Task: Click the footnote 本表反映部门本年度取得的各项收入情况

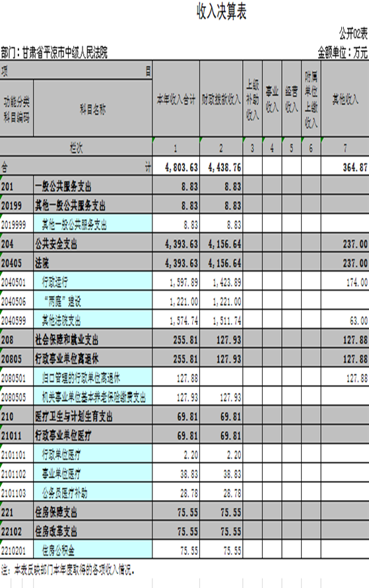Action: pyautogui.click(x=73, y=571)
